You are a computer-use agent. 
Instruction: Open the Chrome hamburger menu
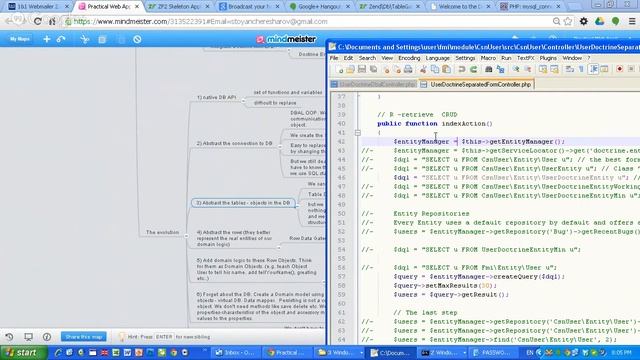coord(632,21)
